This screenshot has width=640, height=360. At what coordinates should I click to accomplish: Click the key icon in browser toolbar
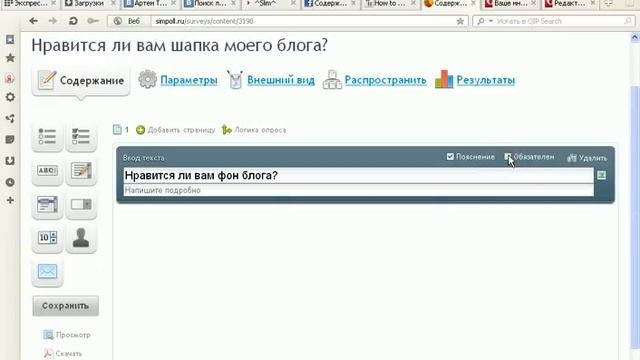[93, 21]
